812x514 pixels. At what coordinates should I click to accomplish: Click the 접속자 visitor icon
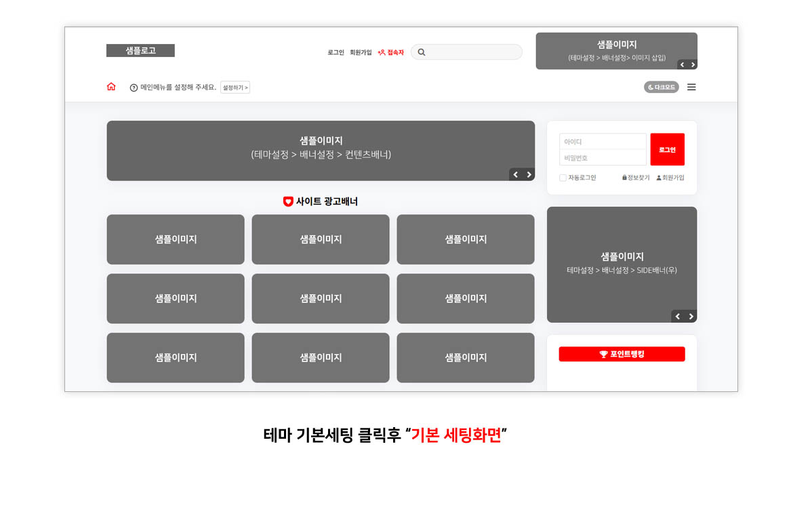pos(382,52)
